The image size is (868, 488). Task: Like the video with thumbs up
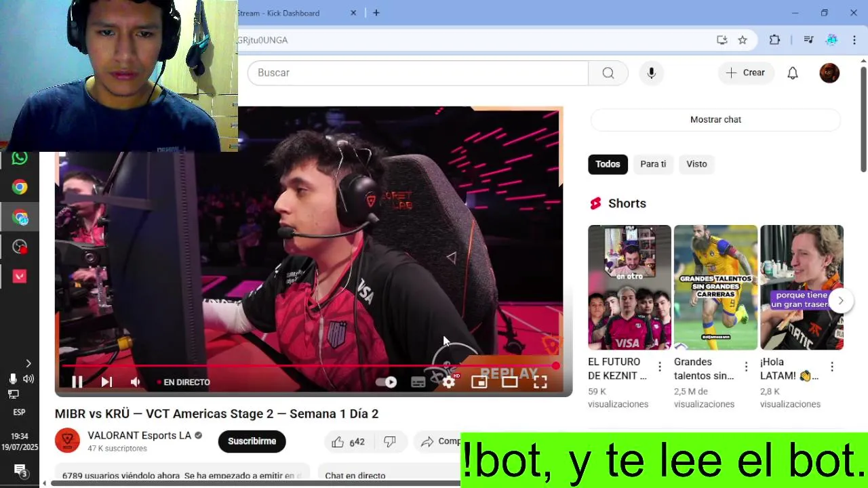348,442
